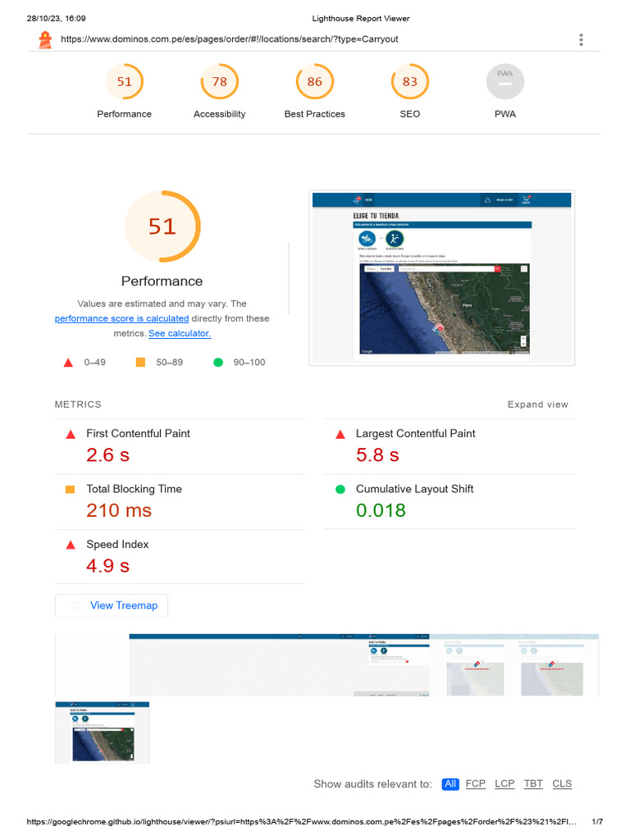This screenshot has height=840, width=630.
Task: Filter audits by FCP
Action: 476,784
